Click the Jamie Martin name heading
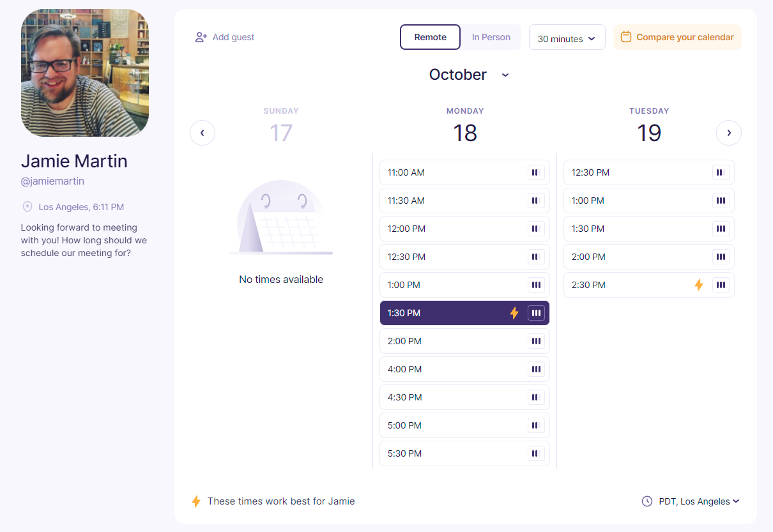Image resolution: width=773 pixels, height=532 pixels. [74, 161]
